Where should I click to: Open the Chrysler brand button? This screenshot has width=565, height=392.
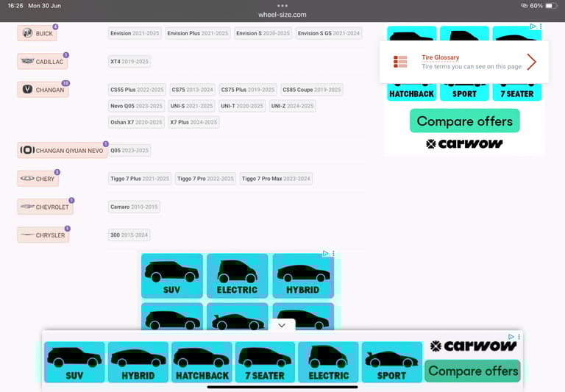click(43, 235)
